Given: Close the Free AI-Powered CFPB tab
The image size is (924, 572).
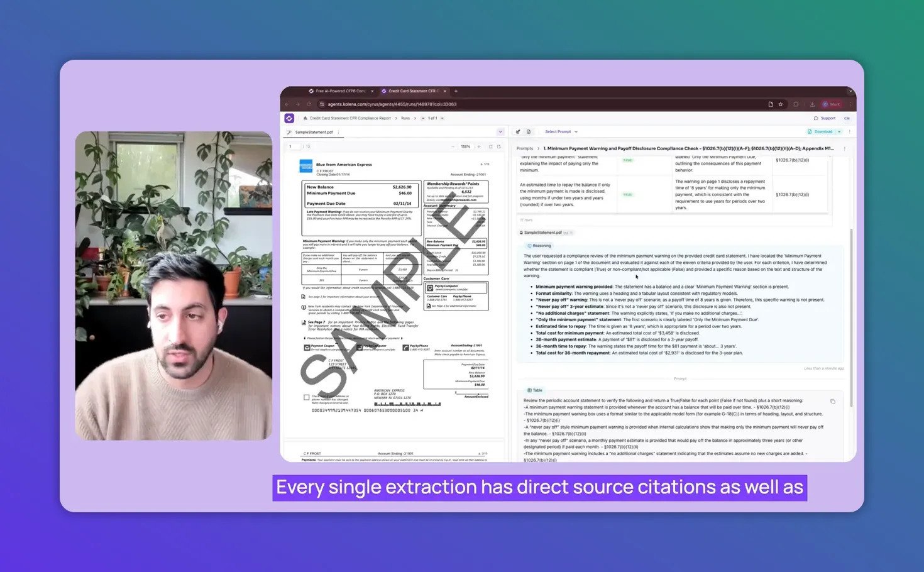Looking at the screenshot, I should tap(372, 91).
